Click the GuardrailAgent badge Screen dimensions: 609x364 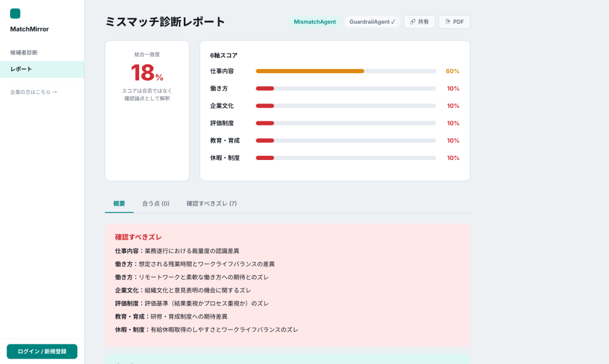point(372,22)
